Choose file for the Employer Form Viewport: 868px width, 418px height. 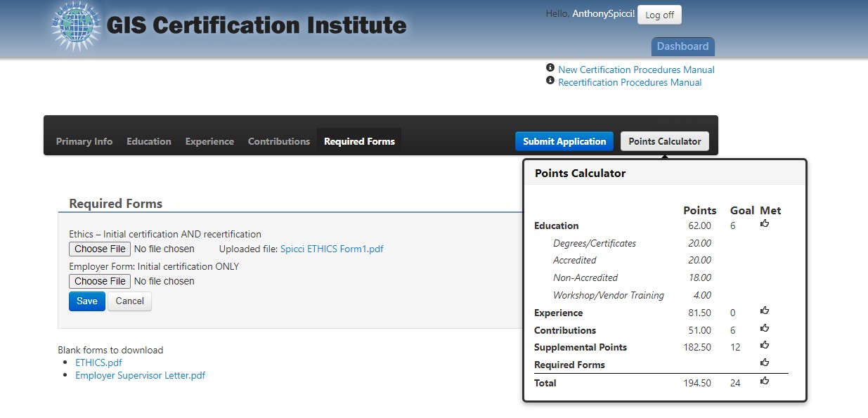point(100,281)
